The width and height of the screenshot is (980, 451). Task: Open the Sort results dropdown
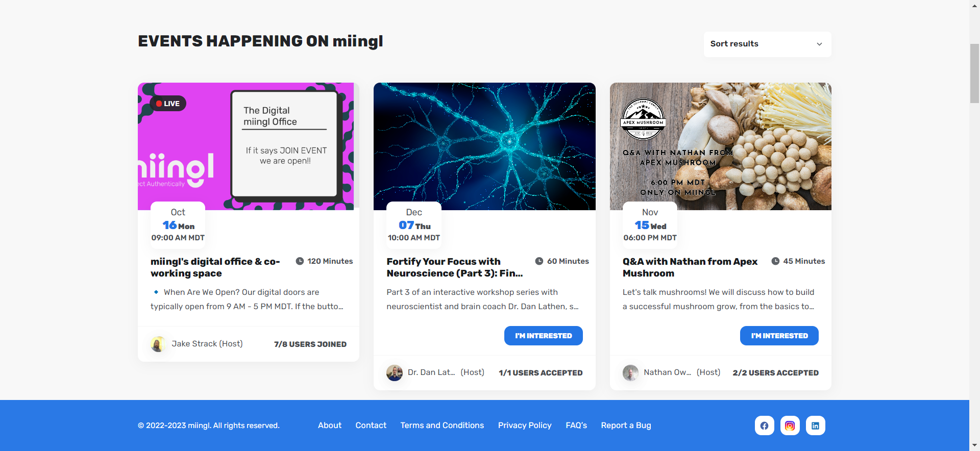click(767, 44)
